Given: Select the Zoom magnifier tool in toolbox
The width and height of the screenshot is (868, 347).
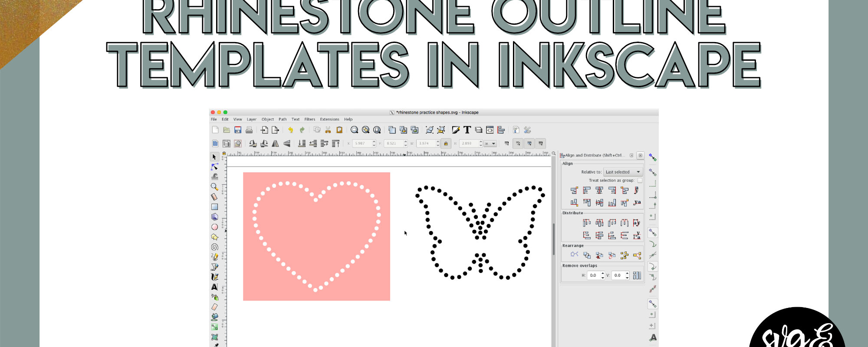Looking at the screenshot, I should pos(214,187).
